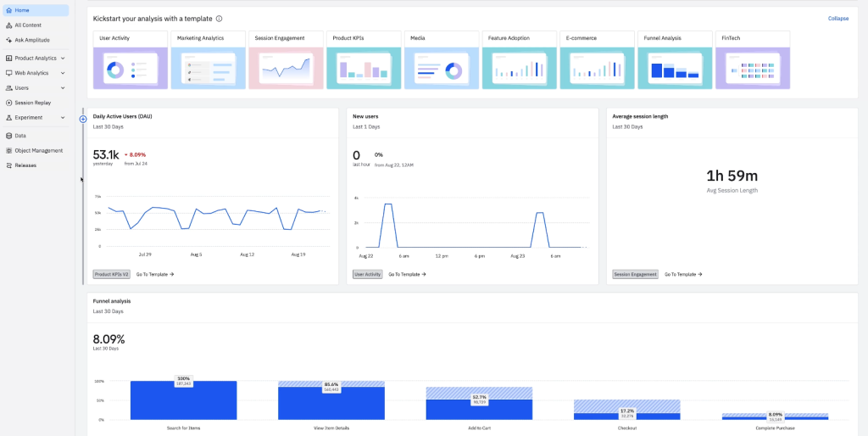Expand the Product Analytics sidebar section
Viewport: 868px width, 436px height.
click(63, 59)
